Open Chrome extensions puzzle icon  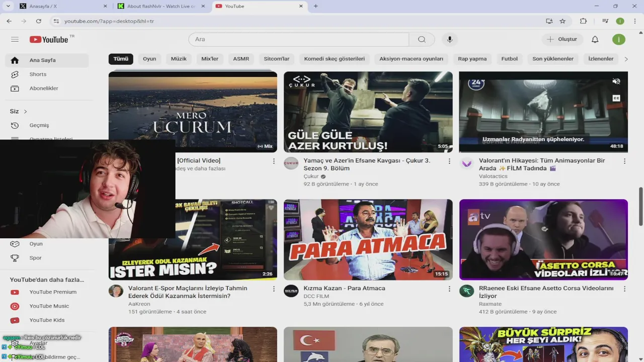click(x=583, y=21)
